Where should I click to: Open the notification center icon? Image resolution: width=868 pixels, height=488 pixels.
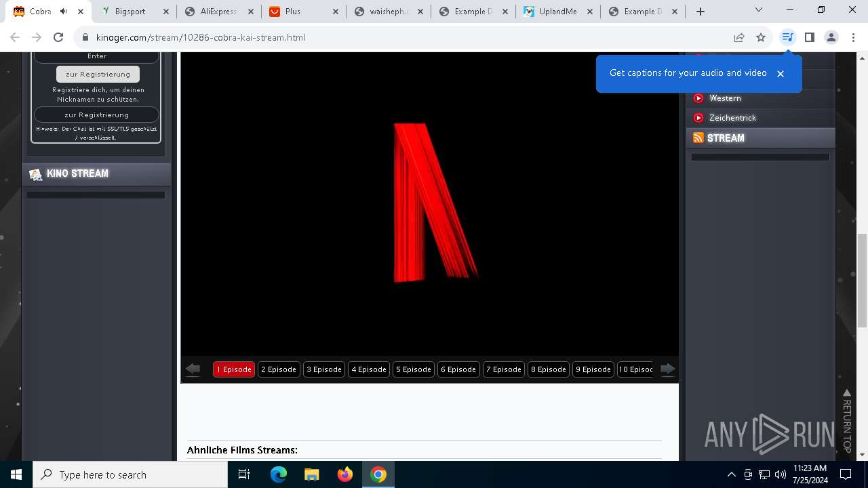(846, 474)
